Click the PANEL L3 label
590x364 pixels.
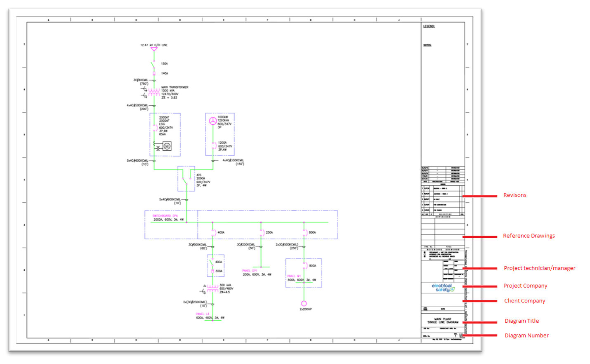203,314
